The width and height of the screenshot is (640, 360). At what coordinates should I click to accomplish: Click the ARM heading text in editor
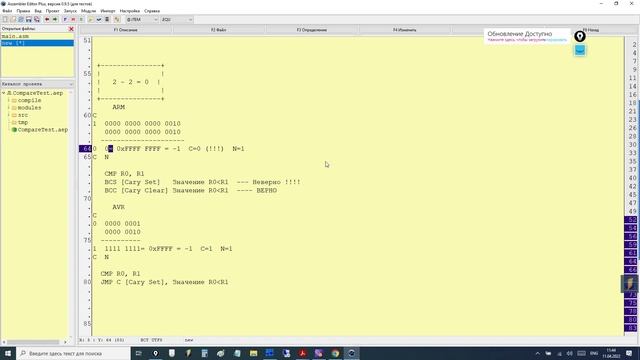tap(118, 107)
